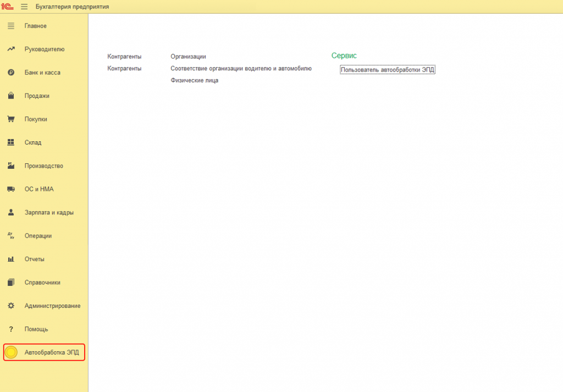
Task: Open Руководителю chart icon section
Action: point(11,49)
